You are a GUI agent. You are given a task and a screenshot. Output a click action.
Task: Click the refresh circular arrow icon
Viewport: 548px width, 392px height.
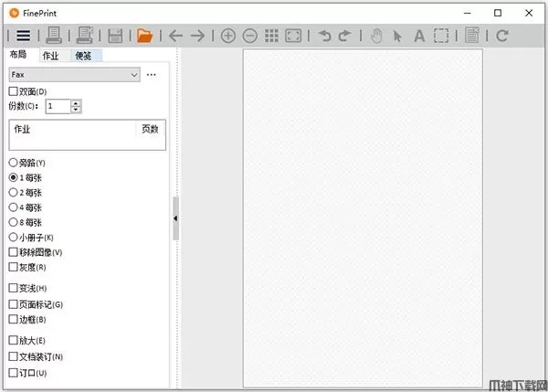(x=502, y=36)
